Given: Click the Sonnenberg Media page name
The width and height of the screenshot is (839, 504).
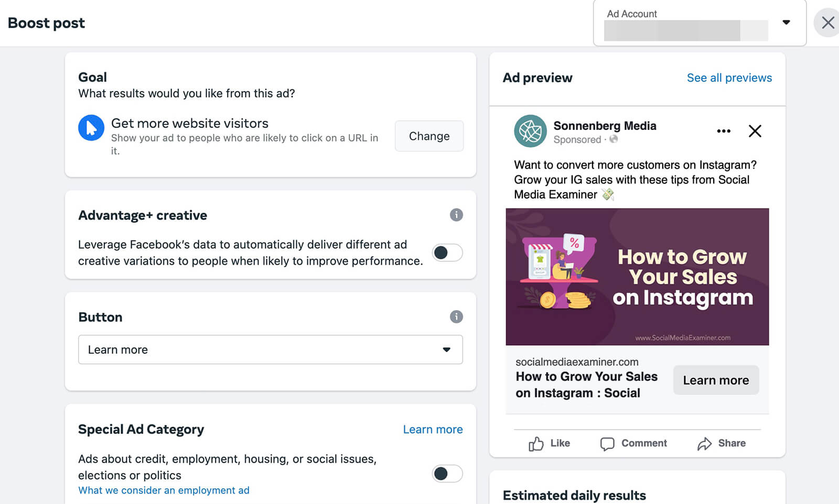Looking at the screenshot, I should coord(605,126).
